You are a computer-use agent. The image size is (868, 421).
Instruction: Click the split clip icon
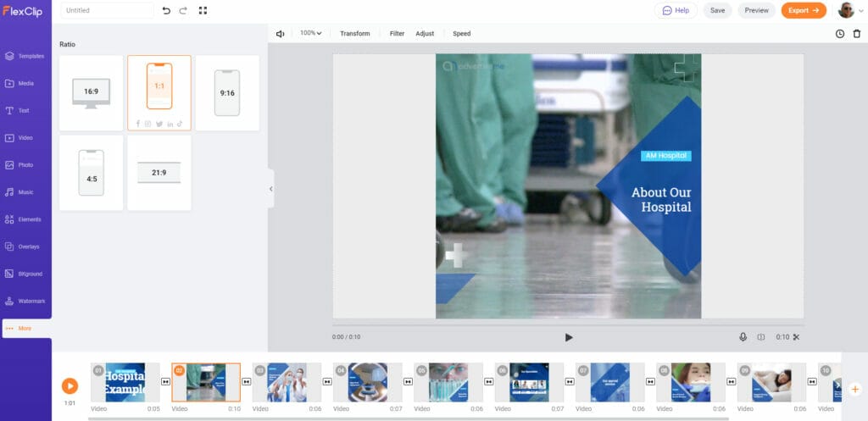coord(761,337)
